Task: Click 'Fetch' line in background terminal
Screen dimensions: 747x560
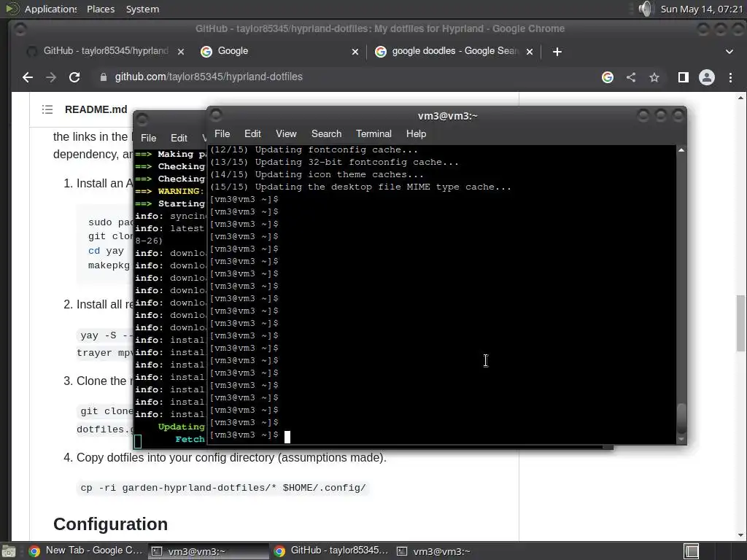Action: click(189, 439)
